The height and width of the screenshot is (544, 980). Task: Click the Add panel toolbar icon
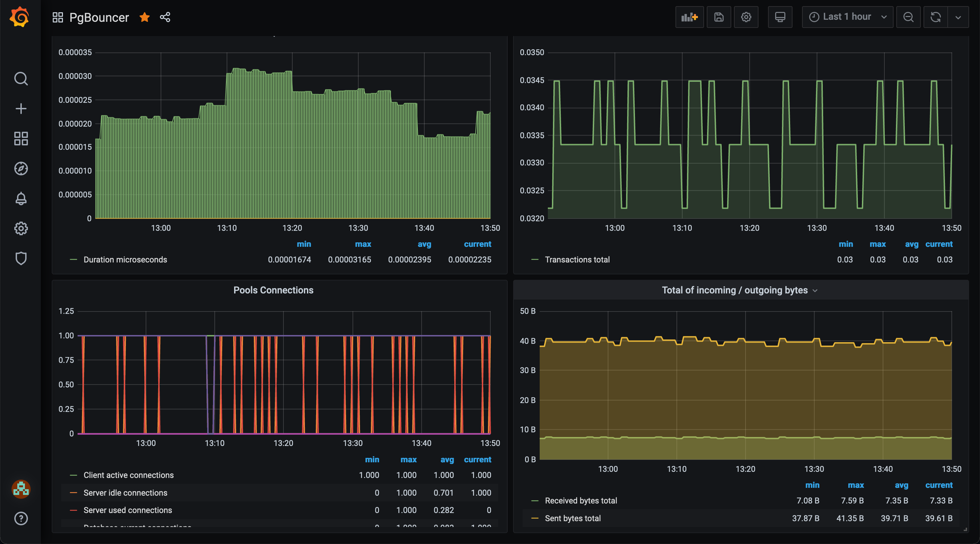pyautogui.click(x=689, y=17)
